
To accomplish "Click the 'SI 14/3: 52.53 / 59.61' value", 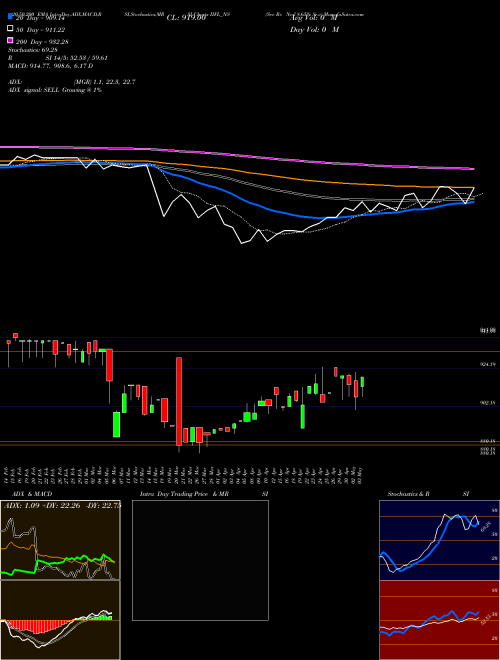I will click(x=76, y=58).
